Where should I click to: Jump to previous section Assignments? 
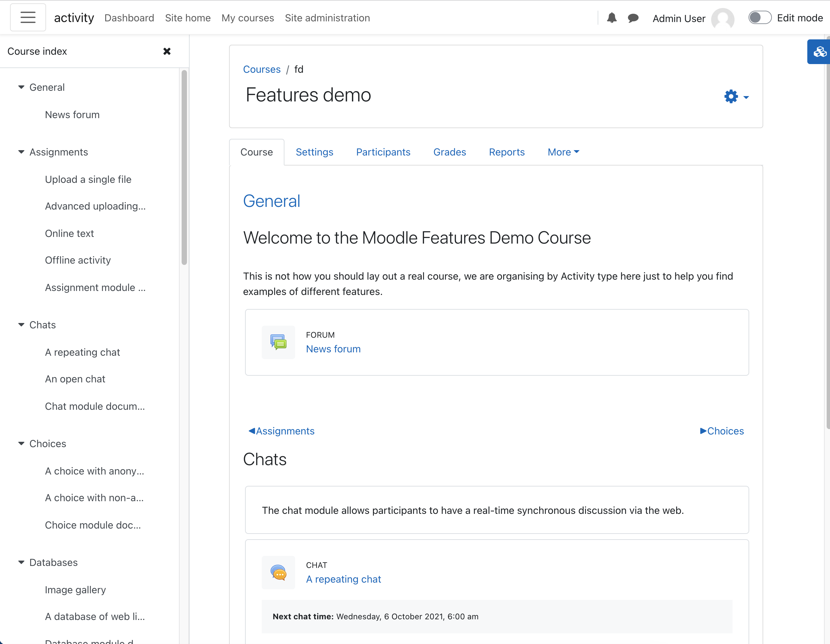281,431
